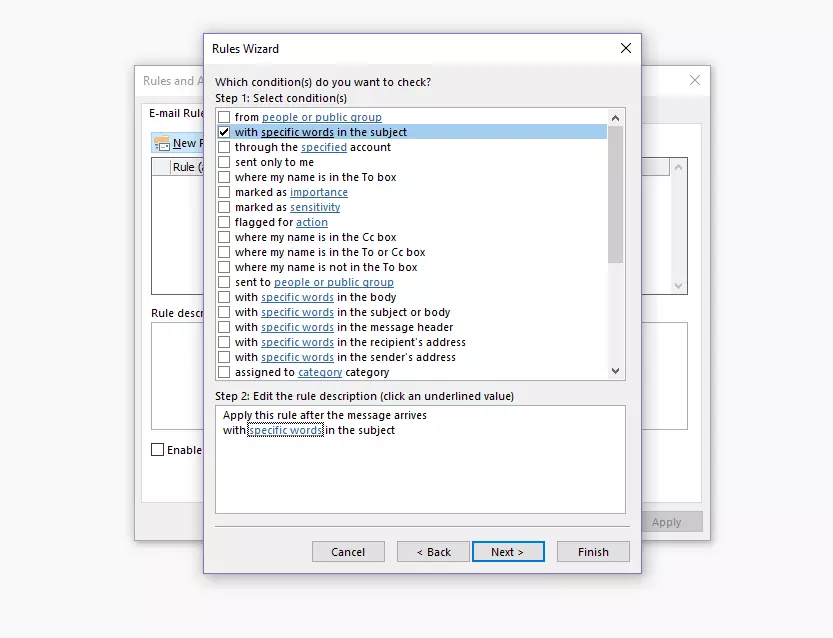Check 'where my name is in the To or Cc box'
The height and width of the screenshot is (638, 833).
coord(224,252)
